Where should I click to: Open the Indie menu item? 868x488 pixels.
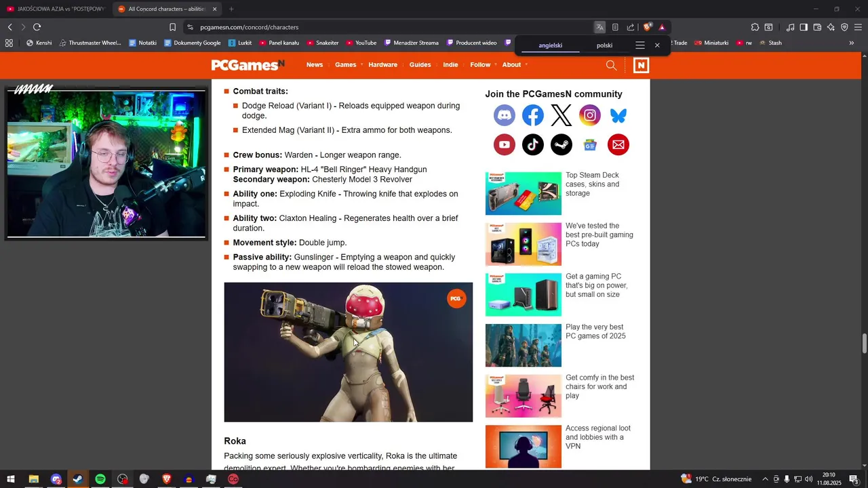tap(450, 65)
